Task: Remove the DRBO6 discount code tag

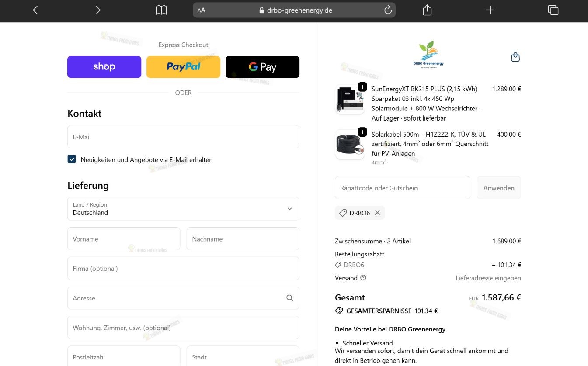Action: pos(377,213)
